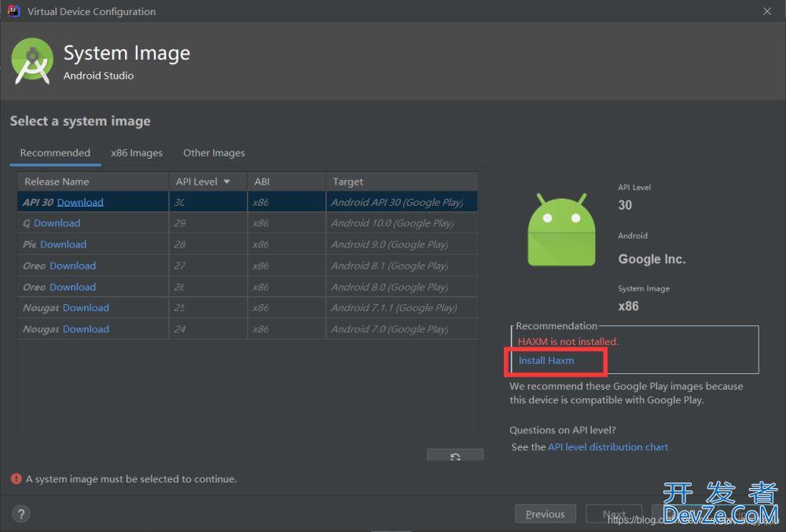Close the Virtual Device Configuration dialog
This screenshot has height=532, width=786.
767,11
